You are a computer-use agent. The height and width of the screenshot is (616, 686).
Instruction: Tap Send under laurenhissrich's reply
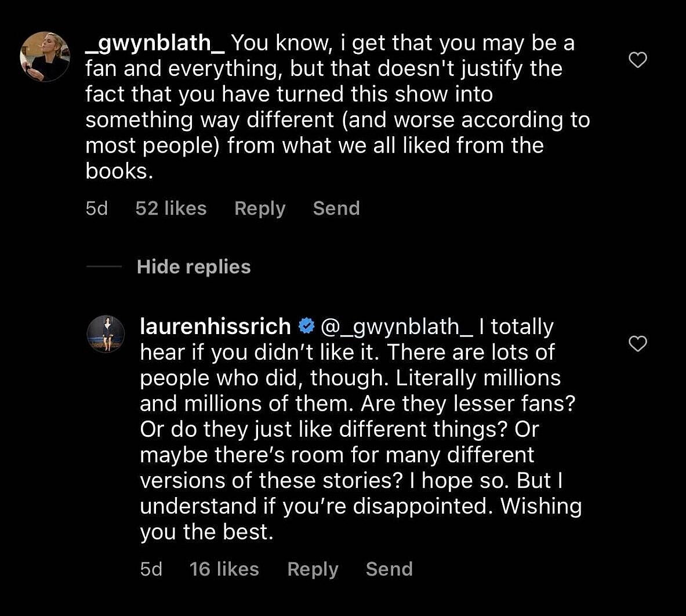(389, 569)
